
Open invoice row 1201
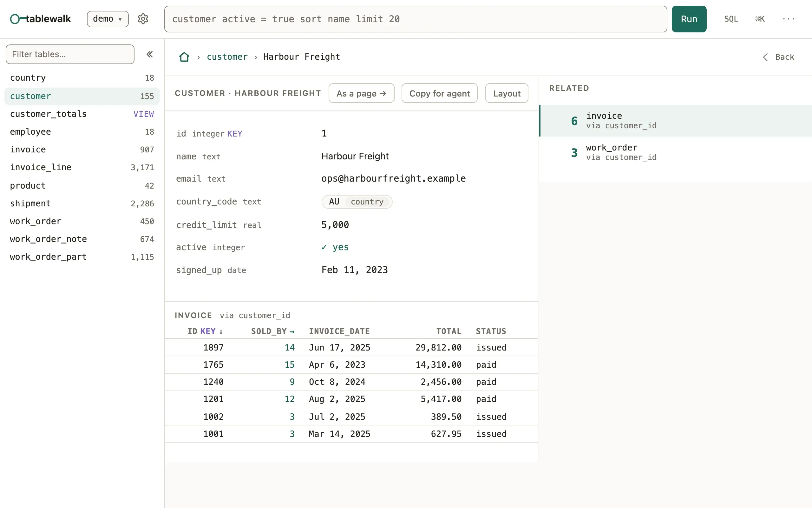click(x=351, y=399)
